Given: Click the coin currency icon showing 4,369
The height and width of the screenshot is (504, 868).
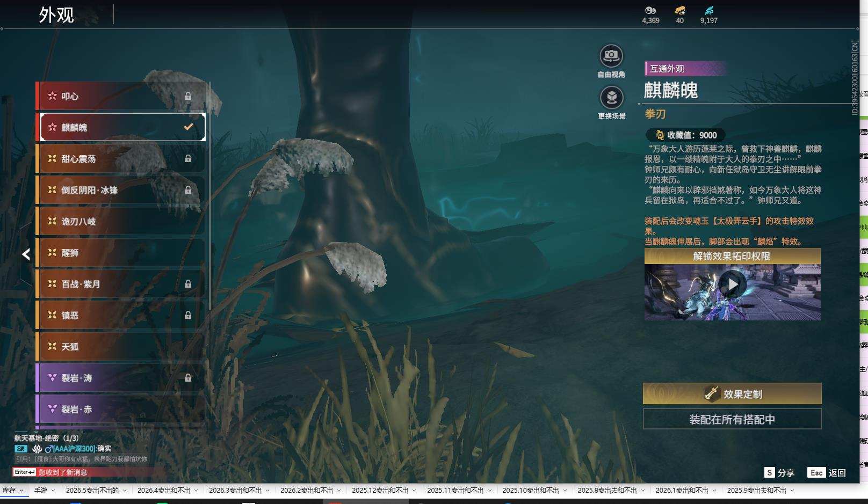Looking at the screenshot, I should coord(650,10).
